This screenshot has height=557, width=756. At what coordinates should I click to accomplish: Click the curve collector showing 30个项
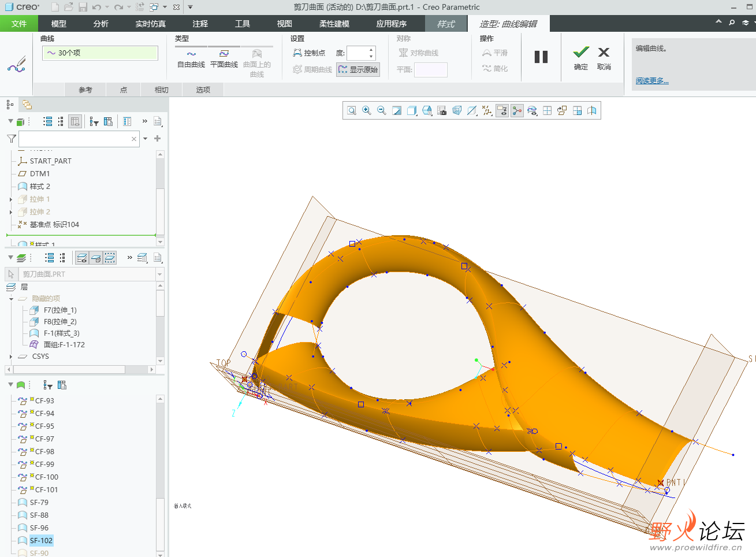[x=100, y=53]
